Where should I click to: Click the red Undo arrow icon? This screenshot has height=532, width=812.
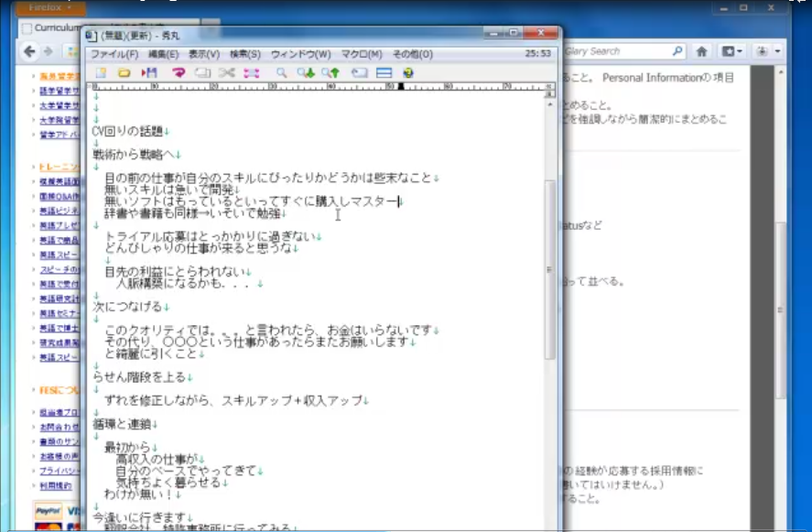179,73
